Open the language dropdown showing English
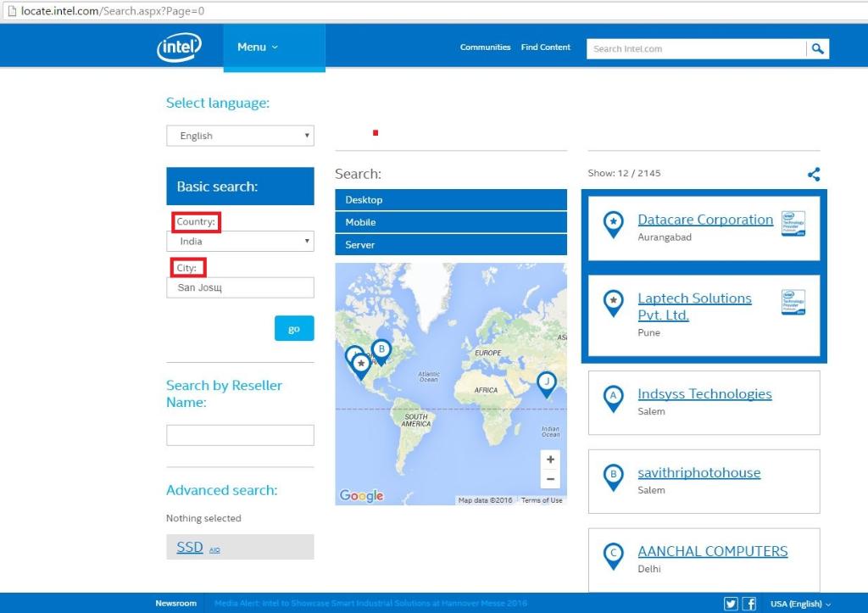Screen dimensions: 868x613 pos(240,136)
